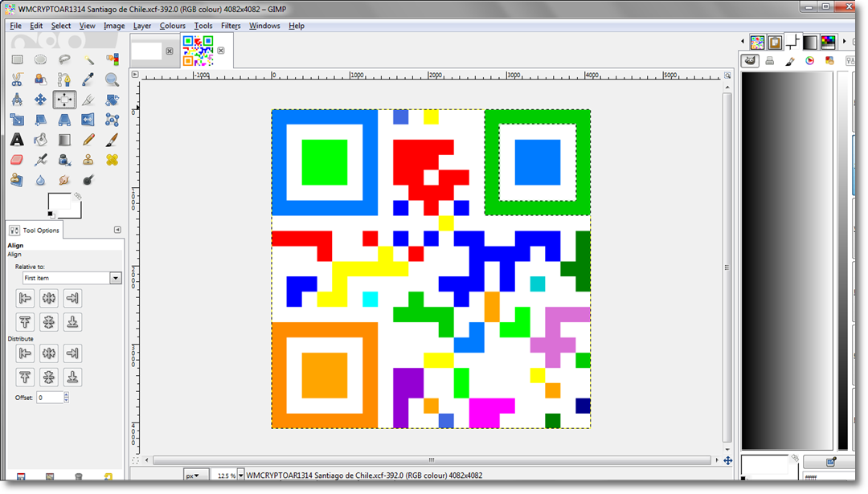Distribute left edges of targets
Screen dimensions: 868x494
tap(25, 353)
